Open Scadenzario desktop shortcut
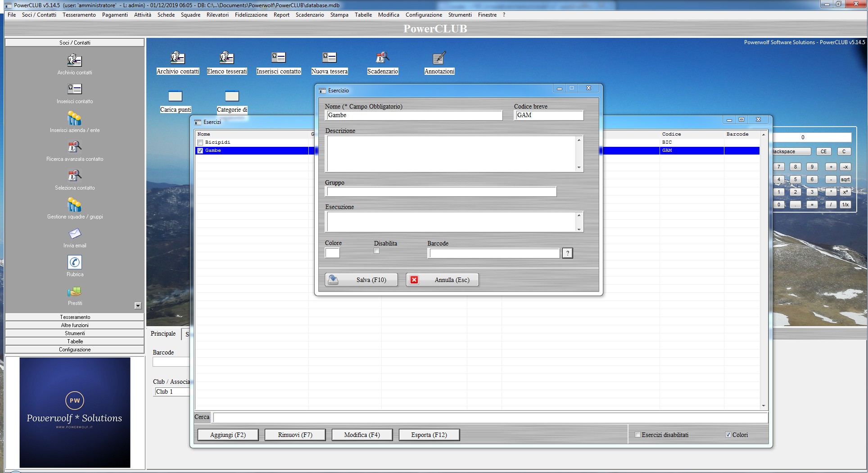Viewport: 868px width, 473px height. click(x=383, y=63)
